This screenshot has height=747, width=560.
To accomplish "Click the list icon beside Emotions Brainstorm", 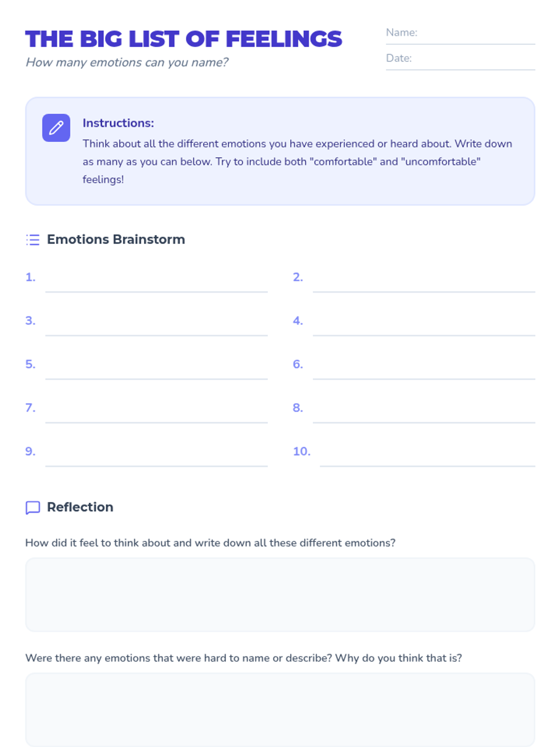I will [33, 240].
